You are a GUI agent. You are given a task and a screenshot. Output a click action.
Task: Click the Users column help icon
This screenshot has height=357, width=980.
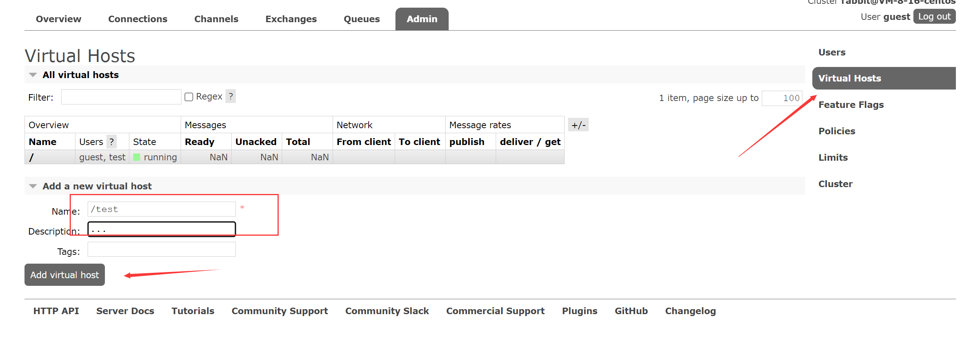pos(111,142)
